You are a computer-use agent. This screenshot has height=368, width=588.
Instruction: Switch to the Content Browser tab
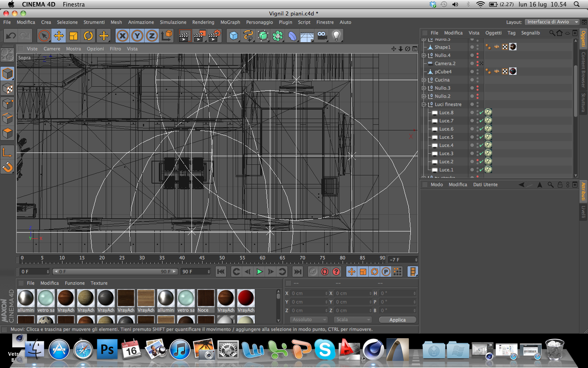pyautogui.click(x=584, y=70)
